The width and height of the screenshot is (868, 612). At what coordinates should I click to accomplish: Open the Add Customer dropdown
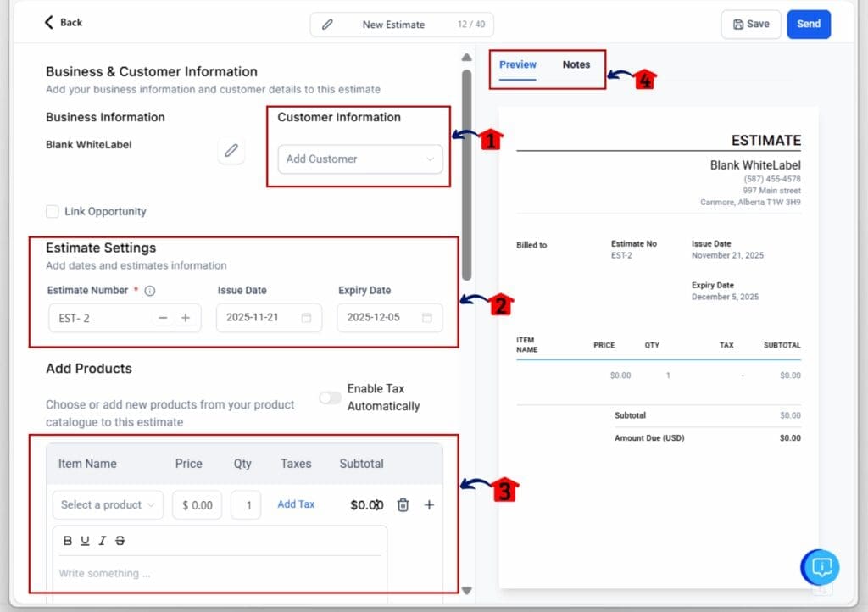click(x=359, y=159)
